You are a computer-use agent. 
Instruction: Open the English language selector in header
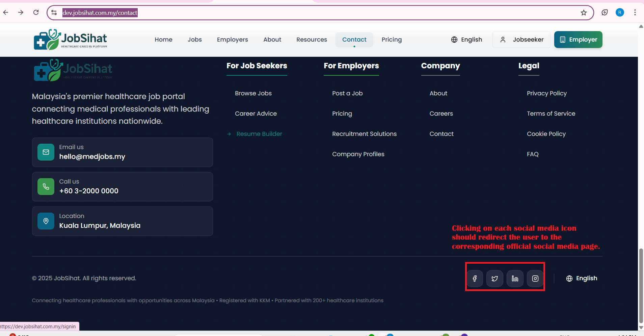point(466,40)
